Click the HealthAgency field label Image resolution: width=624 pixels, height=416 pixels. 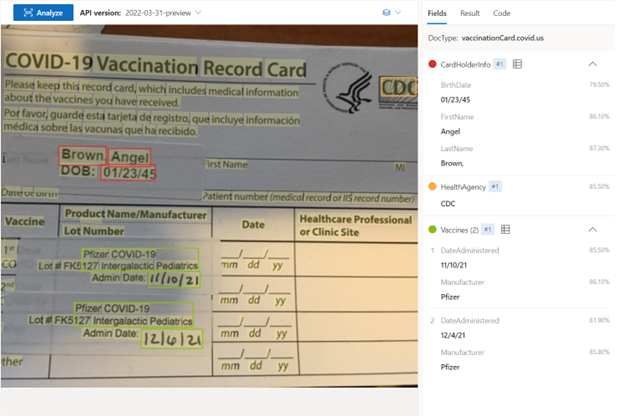pos(463,187)
